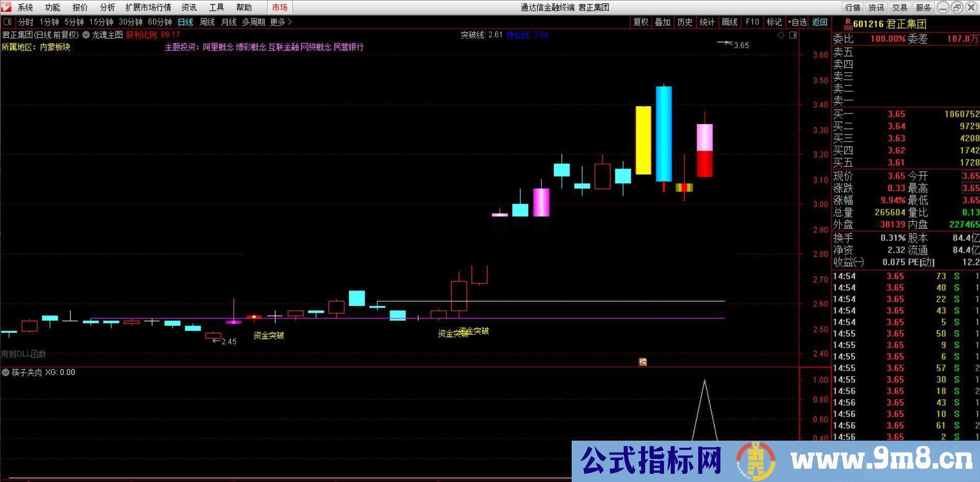This screenshot has width=980, height=482.
Task: Click the 龙魂主图 indicator circle icon
Action: click(x=86, y=36)
